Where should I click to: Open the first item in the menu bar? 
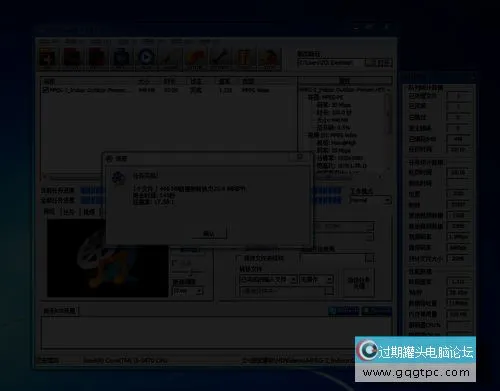49,42
